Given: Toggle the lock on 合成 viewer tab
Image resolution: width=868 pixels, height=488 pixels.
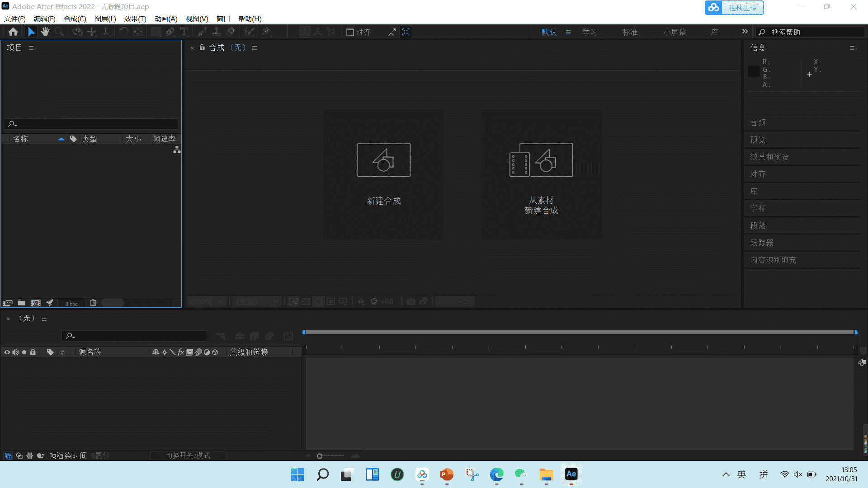Looking at the screenshot, I should (202, 47).
